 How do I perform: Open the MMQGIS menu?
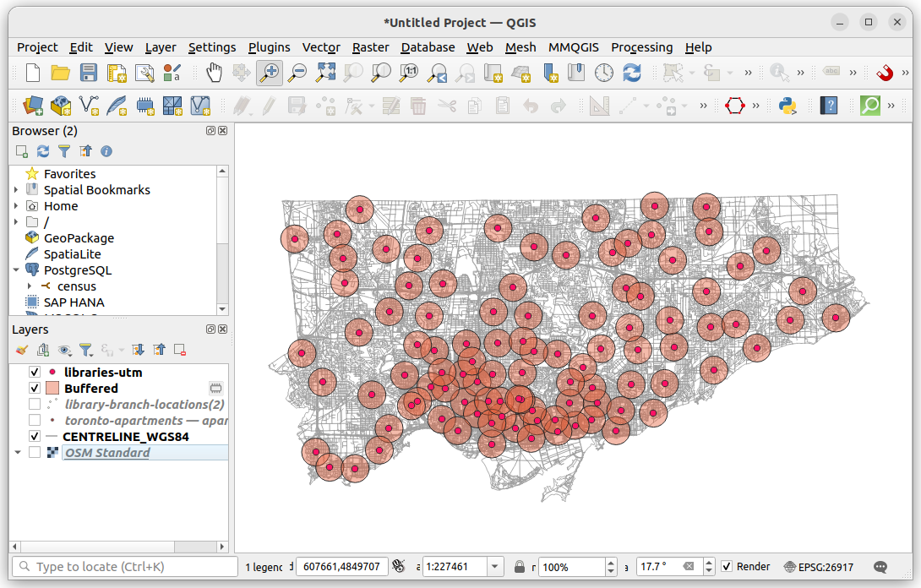[573, 47]
